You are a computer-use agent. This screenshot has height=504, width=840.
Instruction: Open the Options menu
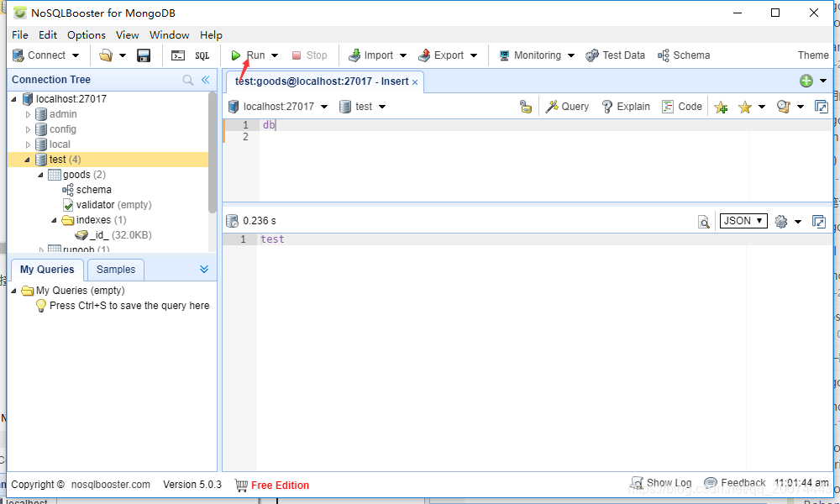pos(87,34)
